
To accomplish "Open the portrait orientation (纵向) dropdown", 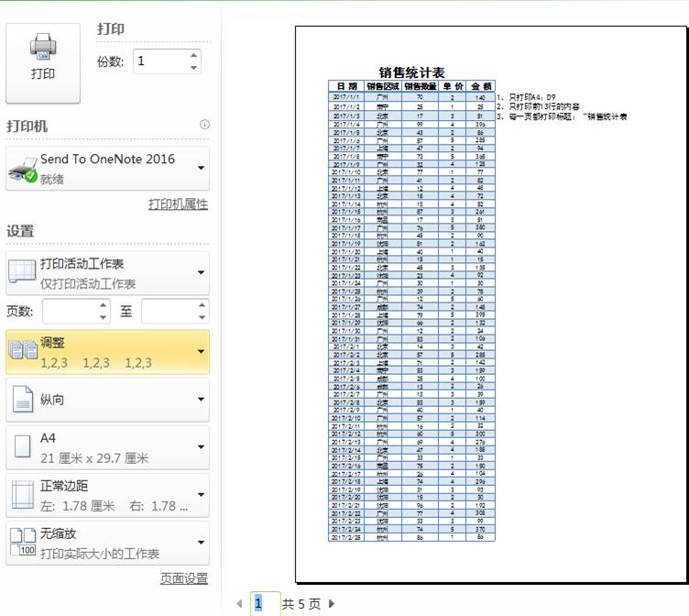I will [108, 400].
